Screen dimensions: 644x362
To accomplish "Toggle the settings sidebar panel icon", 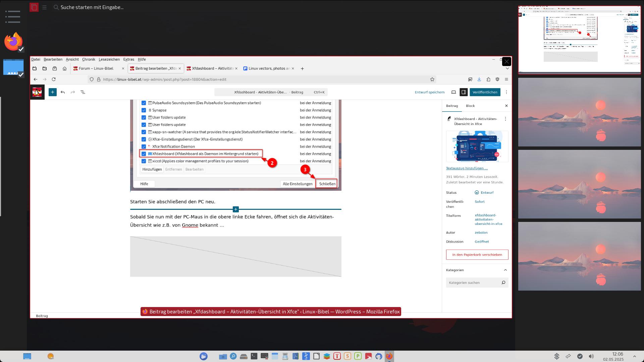I will 464,92.
